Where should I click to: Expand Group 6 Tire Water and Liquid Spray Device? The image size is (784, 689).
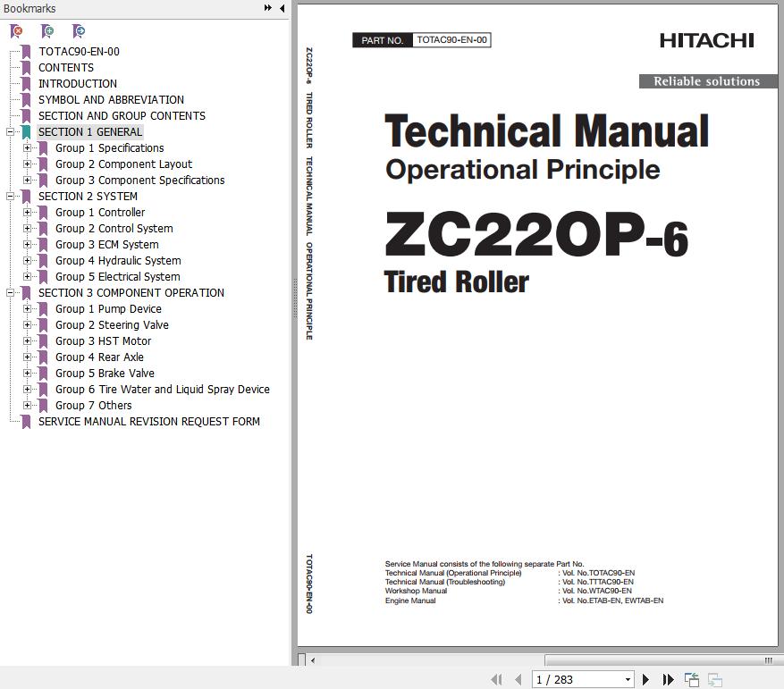(27, 390)
